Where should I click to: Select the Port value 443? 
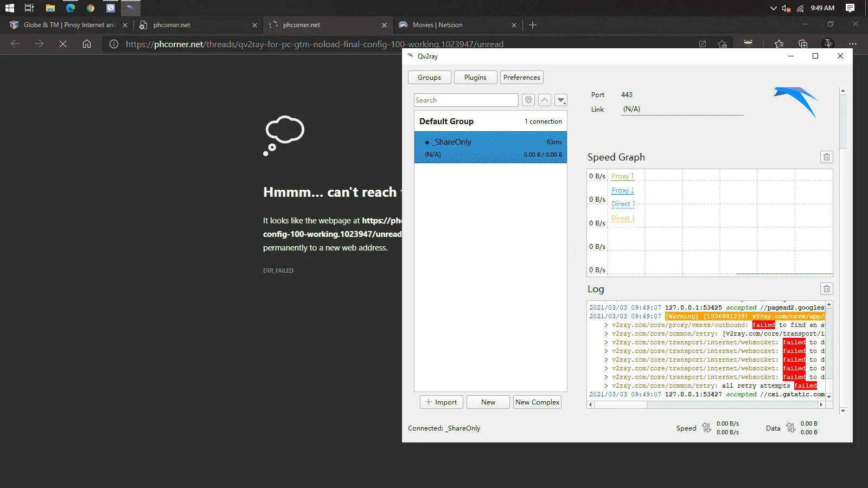click(x=627, y=95)
